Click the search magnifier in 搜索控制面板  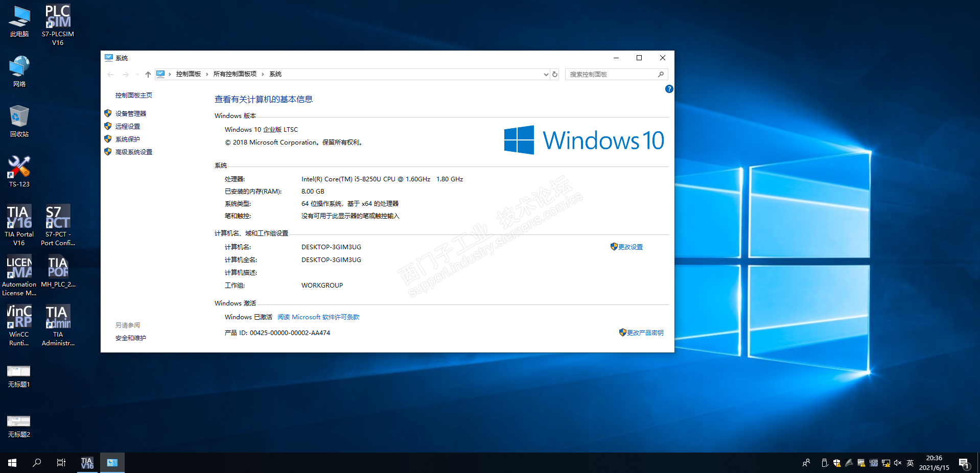pyautogui.click(x=661, y=74)
